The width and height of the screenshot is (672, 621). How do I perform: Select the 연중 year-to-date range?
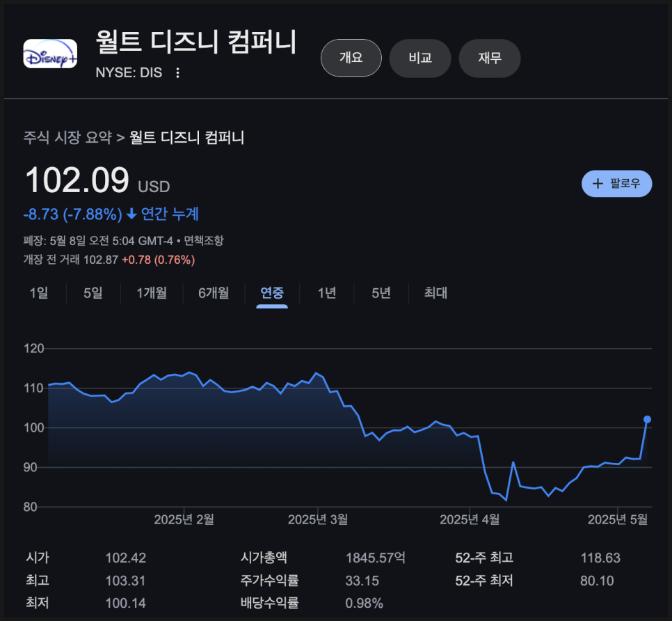pyautogui.click(x=272, y=293)
